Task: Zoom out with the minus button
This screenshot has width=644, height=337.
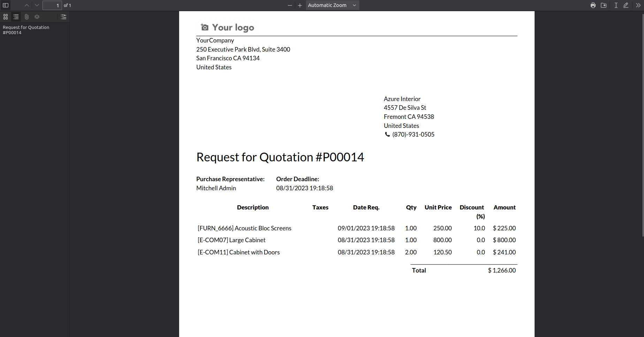Action: point(290,5)
